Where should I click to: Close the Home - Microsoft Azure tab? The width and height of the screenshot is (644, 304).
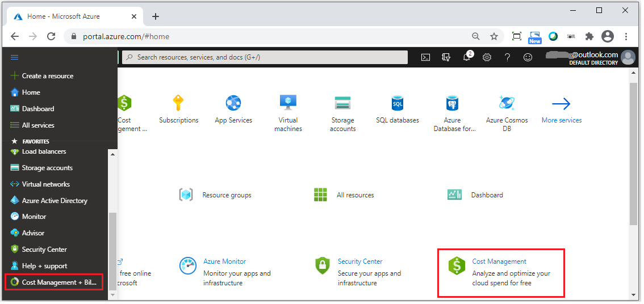[x=134, y=16]
